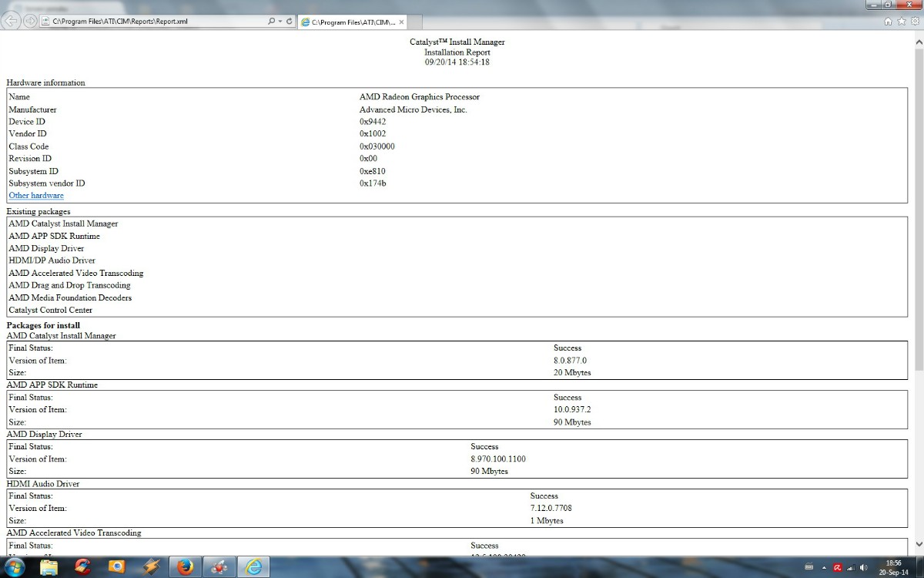This screenshot has height=578, width=924.
Task: Open the Tools gear icon
Action: click(x=915, y=22)
